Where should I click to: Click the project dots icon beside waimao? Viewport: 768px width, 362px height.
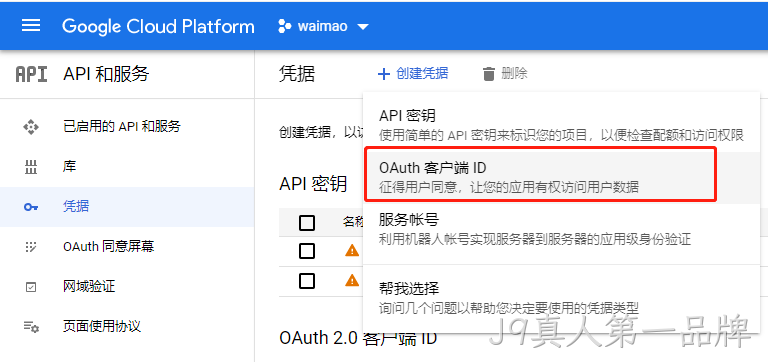coord(285,26)
